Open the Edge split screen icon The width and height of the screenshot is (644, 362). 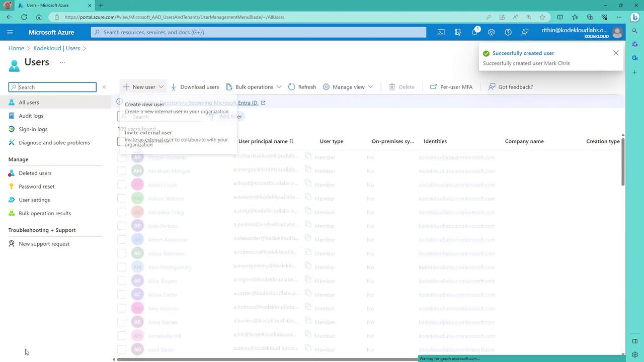[x=560, y=17]
